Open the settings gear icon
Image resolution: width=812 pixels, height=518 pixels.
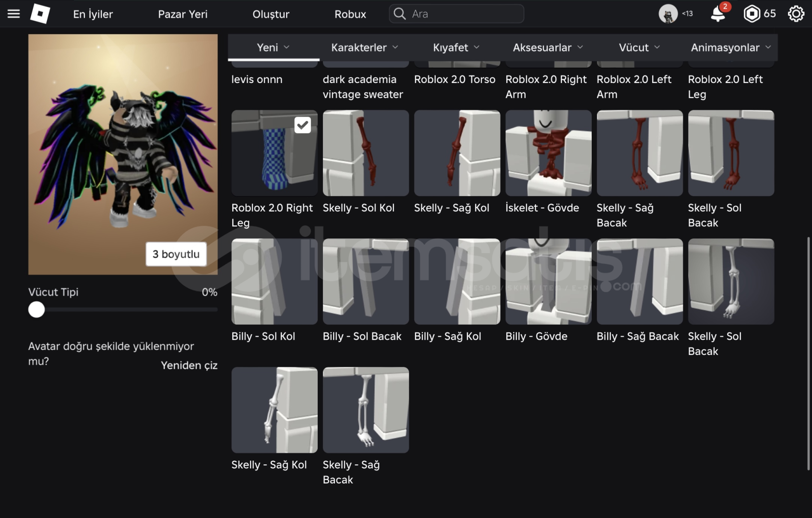[x=796, y=14]
